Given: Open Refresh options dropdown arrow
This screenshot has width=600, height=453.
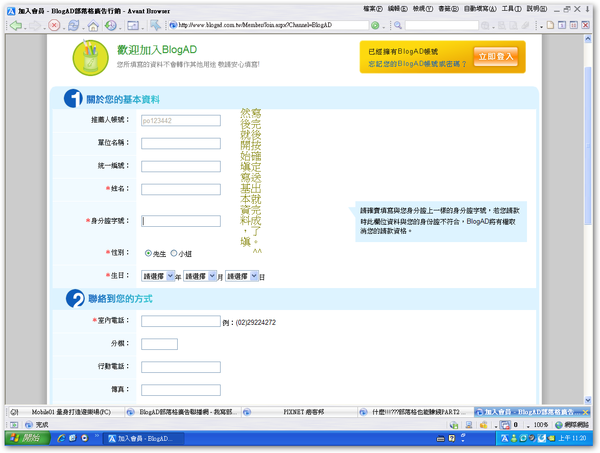Looking at the screenshot, I should coord(82,28).
